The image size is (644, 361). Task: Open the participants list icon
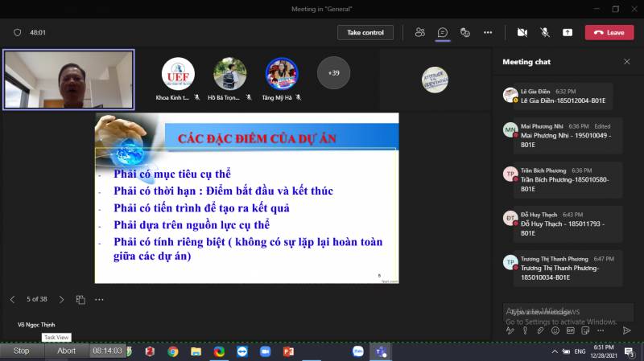[x=419, y=32]
